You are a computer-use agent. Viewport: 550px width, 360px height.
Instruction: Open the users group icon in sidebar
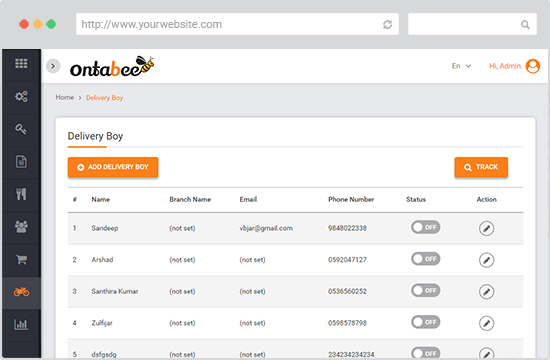[21, 227]
